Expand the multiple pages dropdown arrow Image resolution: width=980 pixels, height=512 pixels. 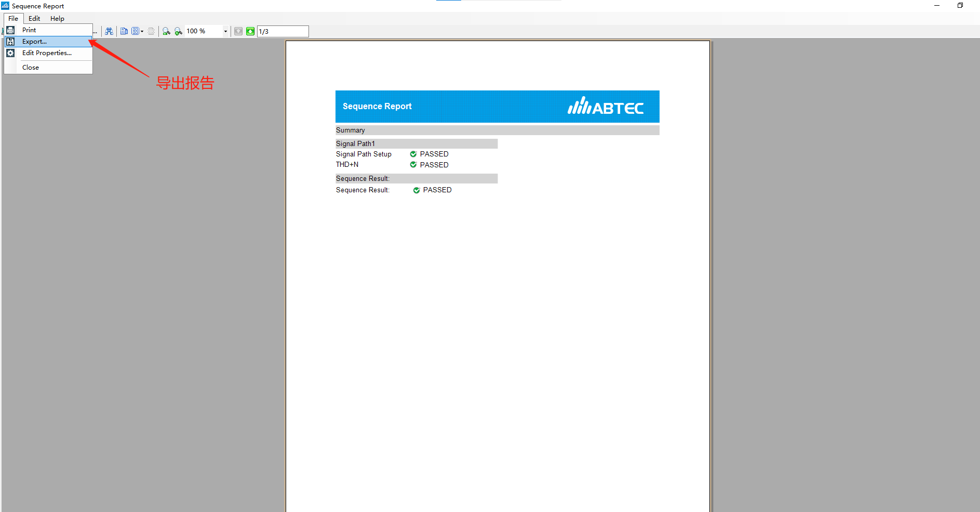(x=142, y=31)
